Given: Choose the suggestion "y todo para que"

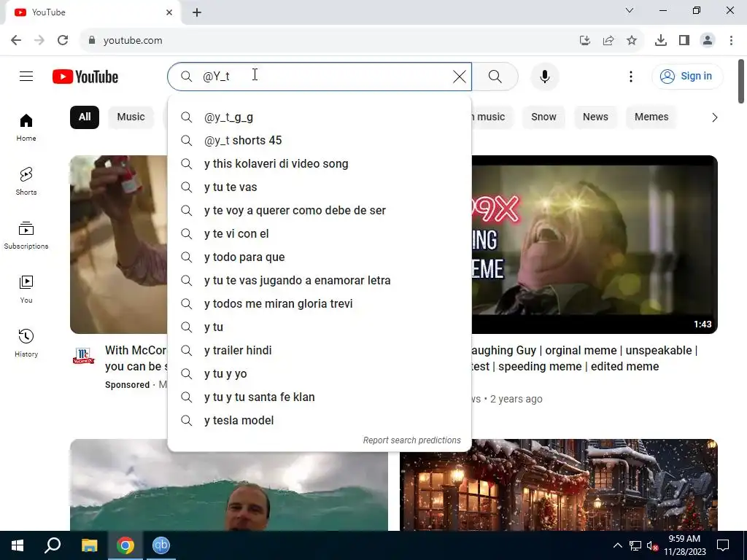Looking at the screenshot, I should pos(320,257).
